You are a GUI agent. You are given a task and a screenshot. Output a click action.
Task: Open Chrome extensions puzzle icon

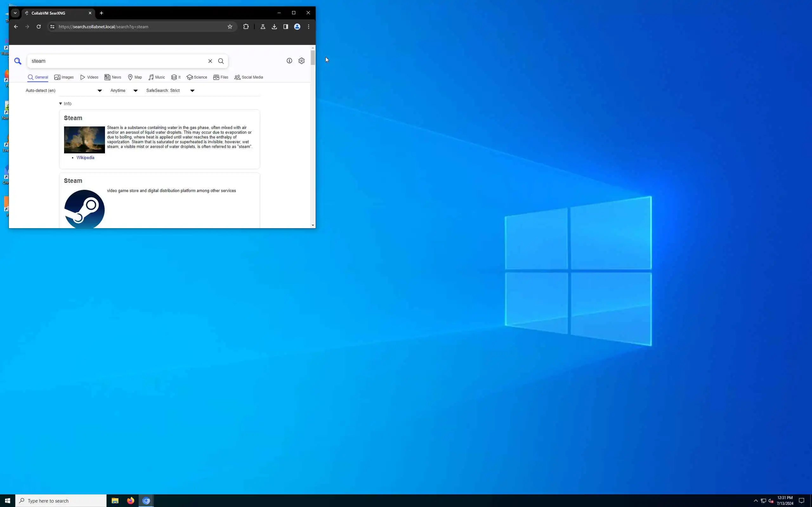[246, 27]
